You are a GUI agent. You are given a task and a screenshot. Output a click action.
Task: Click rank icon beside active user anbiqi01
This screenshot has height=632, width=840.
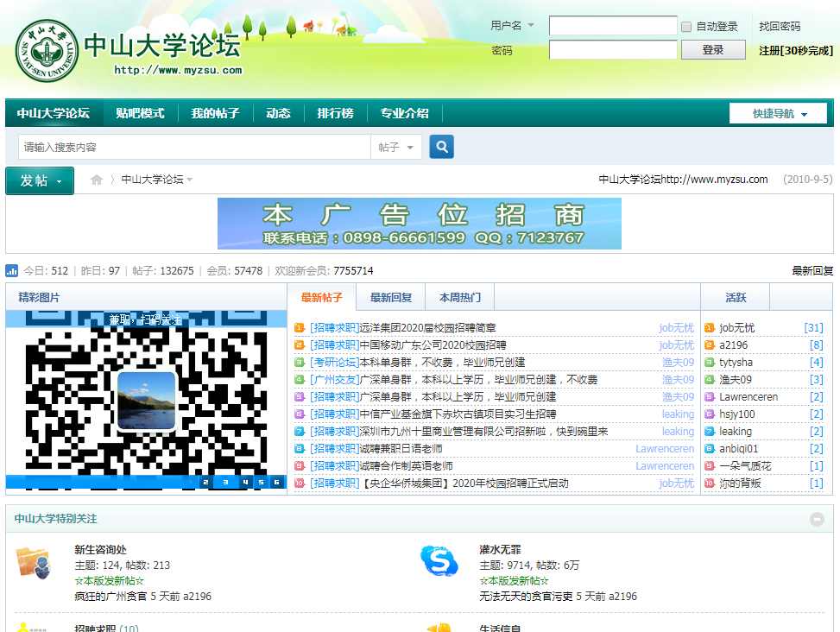(710, 449)
